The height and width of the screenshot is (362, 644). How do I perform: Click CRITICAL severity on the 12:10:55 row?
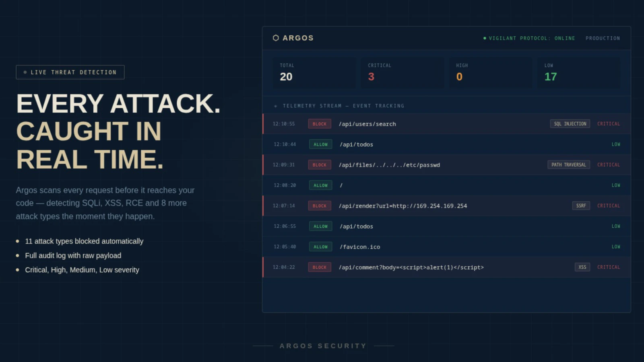click(609, 124)
